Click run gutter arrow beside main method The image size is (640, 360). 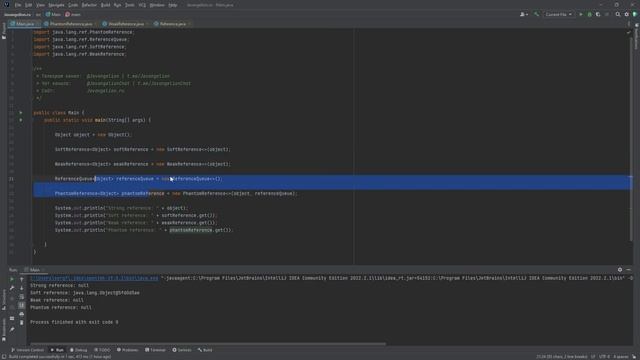[x=21, y=120]
